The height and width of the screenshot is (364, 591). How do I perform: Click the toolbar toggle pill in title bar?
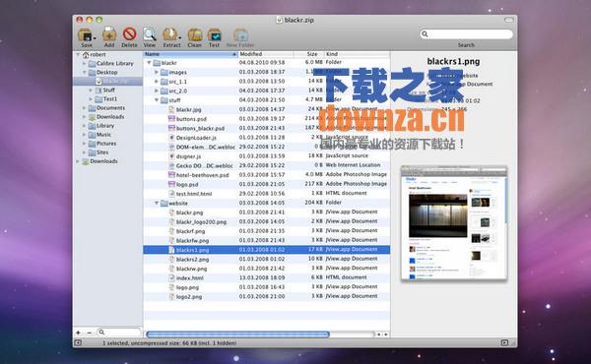pyautogui.click(x=509, y=20)
